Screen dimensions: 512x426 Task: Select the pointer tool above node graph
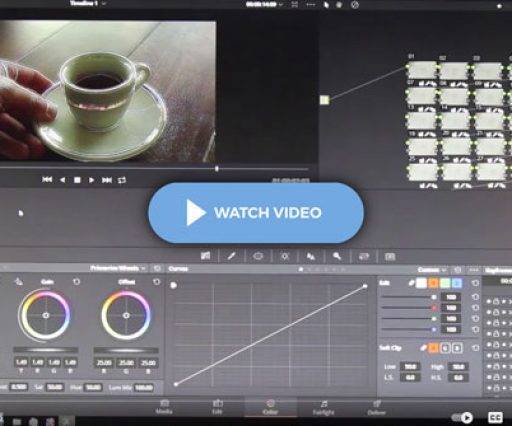(x=326, y=5)
